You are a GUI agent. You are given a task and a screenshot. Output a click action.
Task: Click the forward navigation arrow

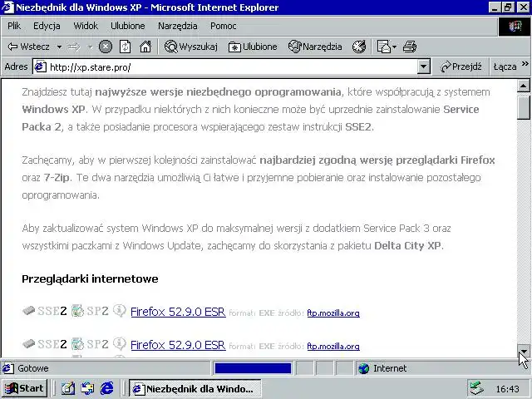[x=74, y=47]
